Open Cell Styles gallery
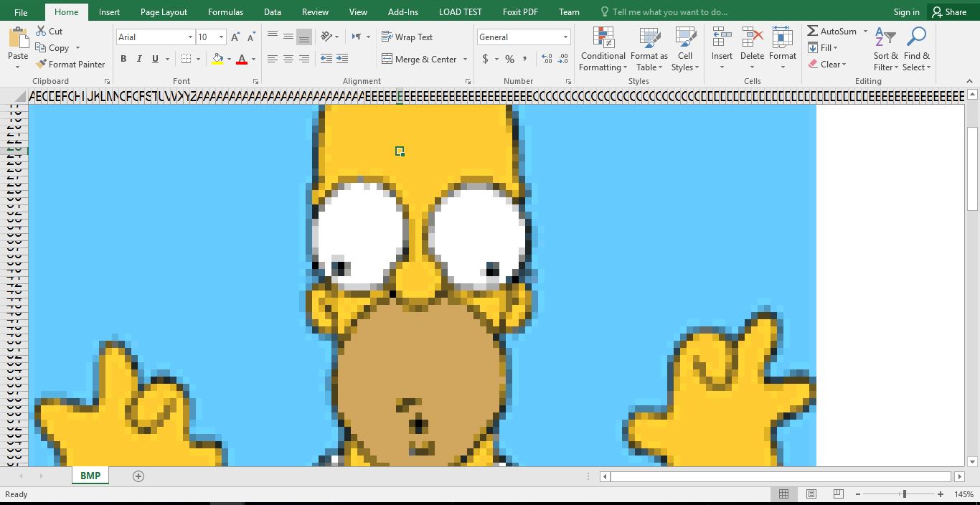 click(685, 49)
